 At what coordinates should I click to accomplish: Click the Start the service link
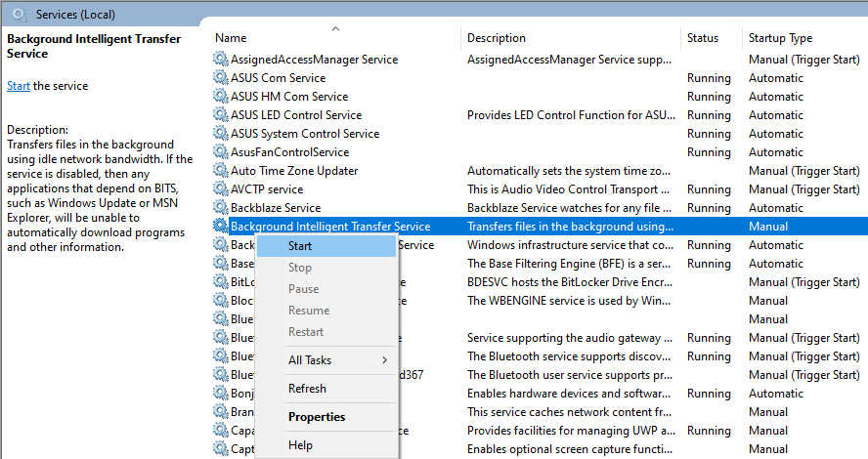point(19,86)
